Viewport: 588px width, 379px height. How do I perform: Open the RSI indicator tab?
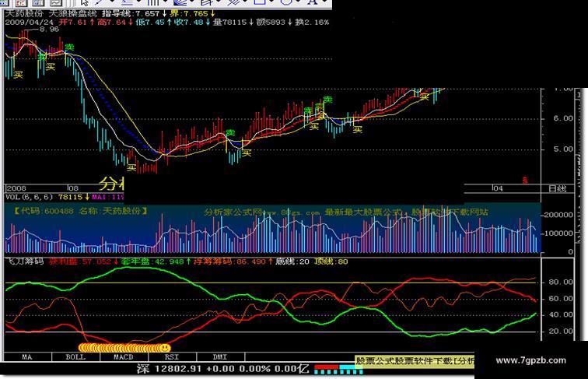coord(172,357)
